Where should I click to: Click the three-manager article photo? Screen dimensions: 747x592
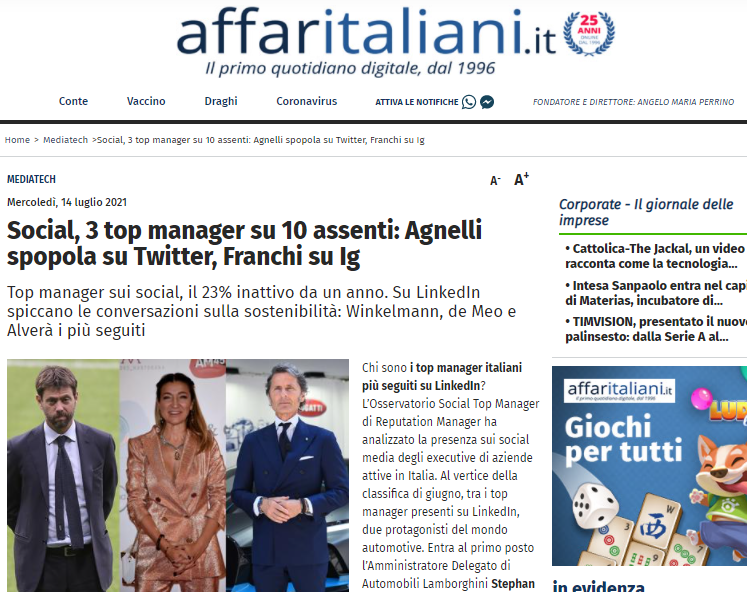(178, 475)
